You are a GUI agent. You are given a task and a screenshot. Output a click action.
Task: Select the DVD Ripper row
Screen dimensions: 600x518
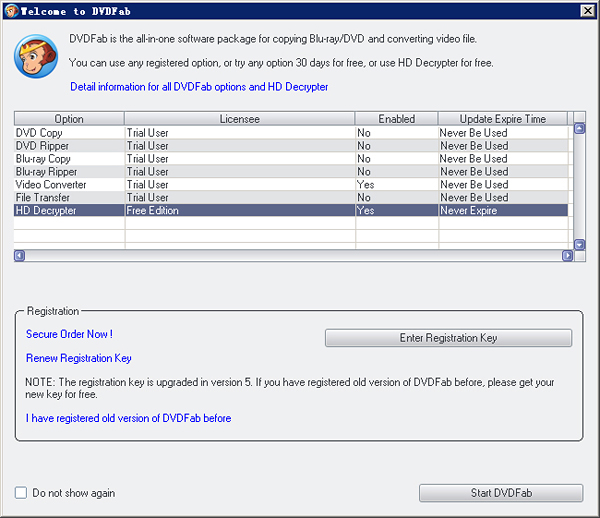(x=291, y=146)
